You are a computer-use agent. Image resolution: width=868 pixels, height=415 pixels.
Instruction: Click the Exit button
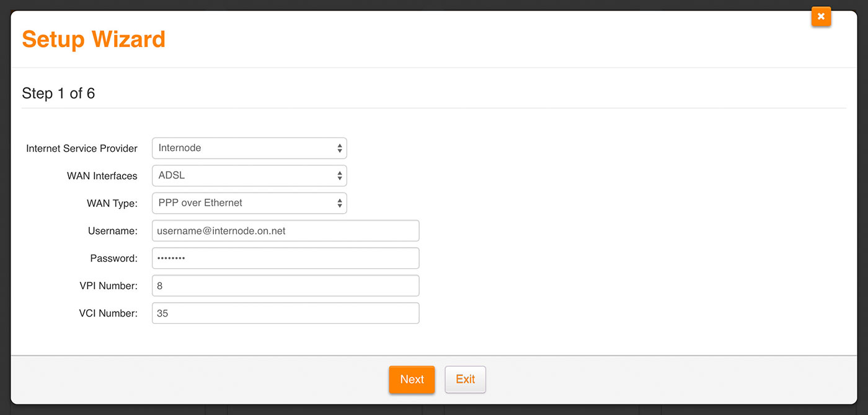point(465,380)
